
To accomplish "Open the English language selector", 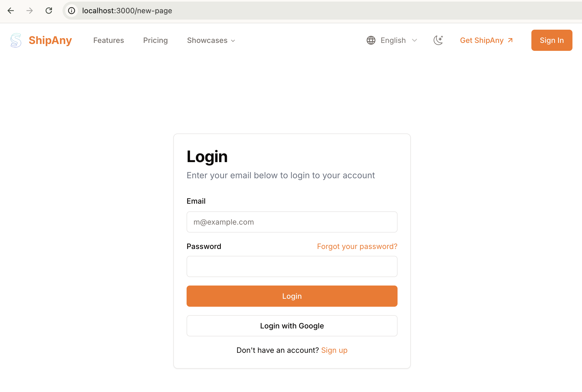I will pos(393,40).
